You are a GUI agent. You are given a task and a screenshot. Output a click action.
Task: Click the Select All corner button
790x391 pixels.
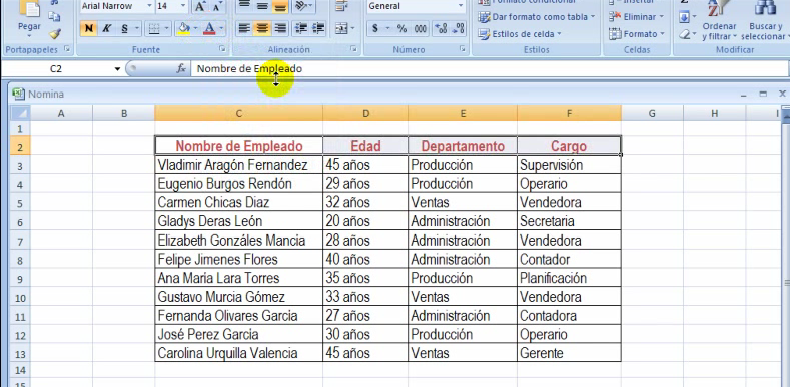point(20,113)
